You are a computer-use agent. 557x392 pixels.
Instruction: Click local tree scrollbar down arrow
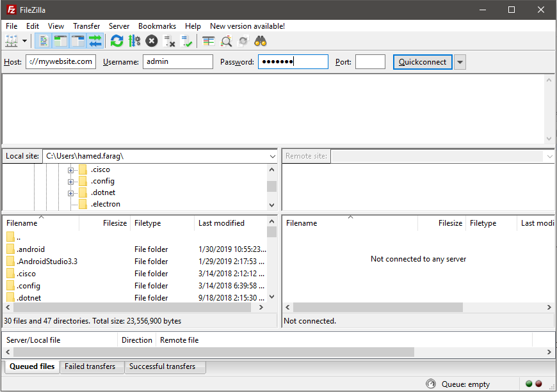[271, 205]
